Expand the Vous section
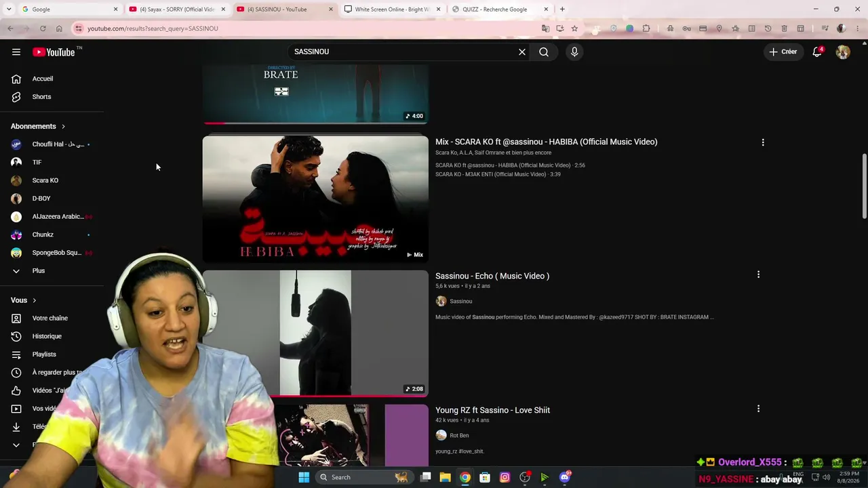The height and width of the screenshot is (488, 868). click(24, 300)
